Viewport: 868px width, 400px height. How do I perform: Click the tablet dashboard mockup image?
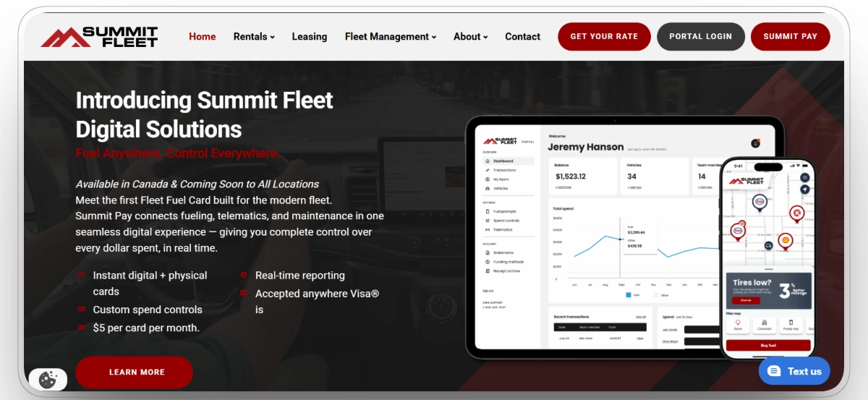coord(593,237)
